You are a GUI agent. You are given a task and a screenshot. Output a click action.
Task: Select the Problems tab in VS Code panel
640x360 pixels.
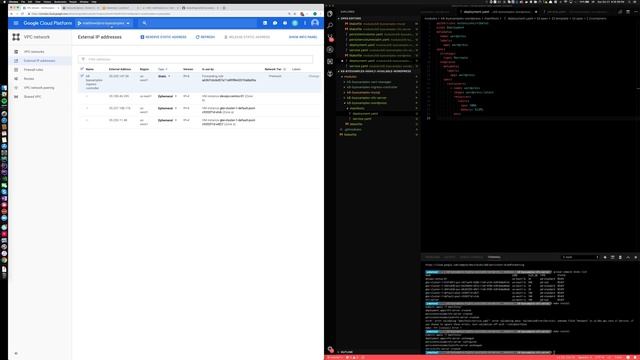[433, 257]
